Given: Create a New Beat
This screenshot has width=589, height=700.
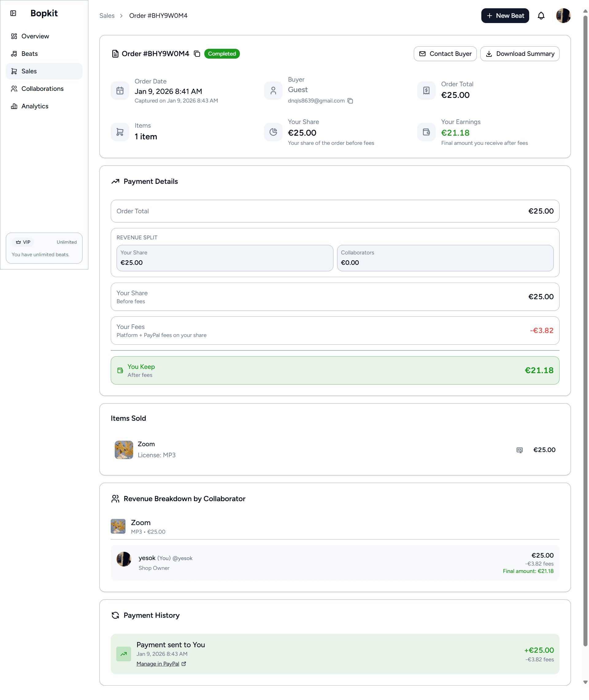Looking at the screenshot, I should tap(505, 15).
